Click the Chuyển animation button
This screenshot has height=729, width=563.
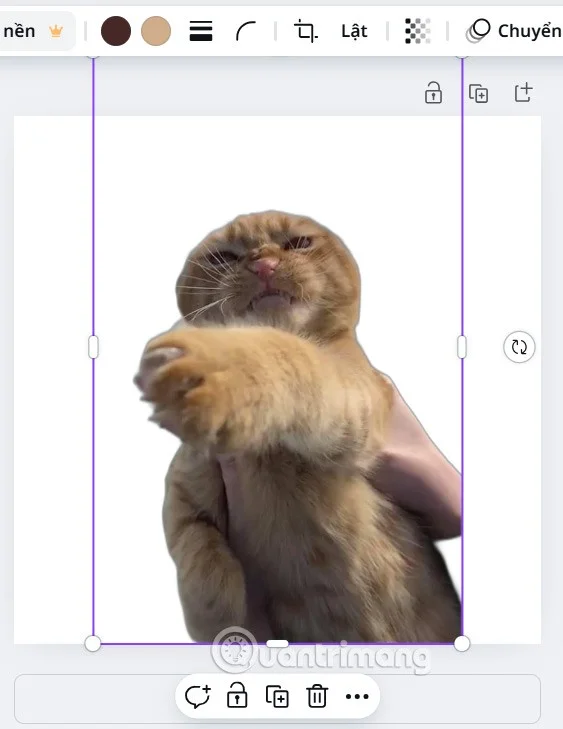[x=513, y=31]
